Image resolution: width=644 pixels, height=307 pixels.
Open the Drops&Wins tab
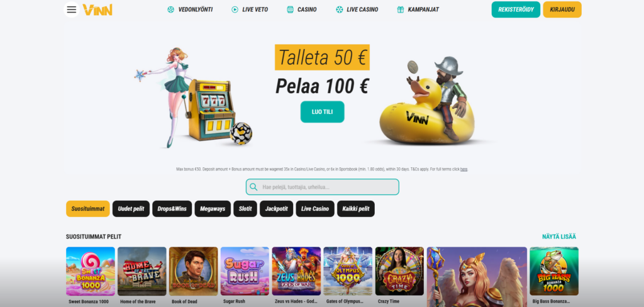pyautogui.click(x=172, y=209)
